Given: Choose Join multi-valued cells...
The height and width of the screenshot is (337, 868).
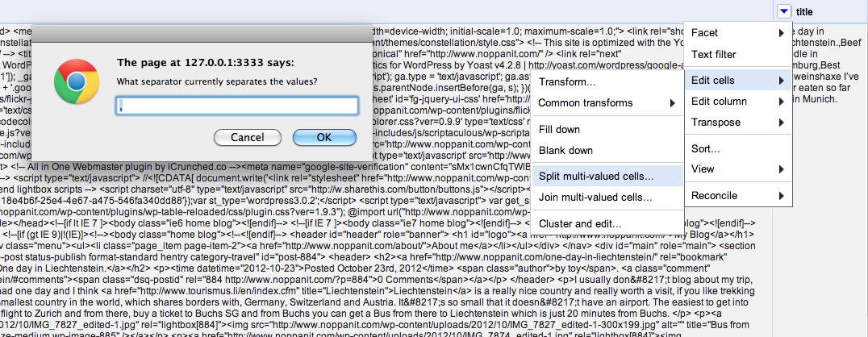Looking at the screenshot, I should (x=607, y=198).
